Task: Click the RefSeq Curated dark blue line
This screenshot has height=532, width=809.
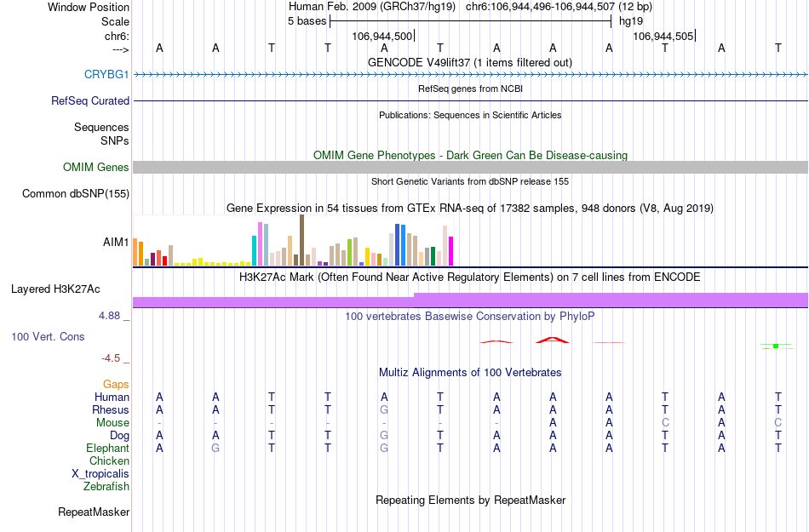Action: tap(470, 100)
